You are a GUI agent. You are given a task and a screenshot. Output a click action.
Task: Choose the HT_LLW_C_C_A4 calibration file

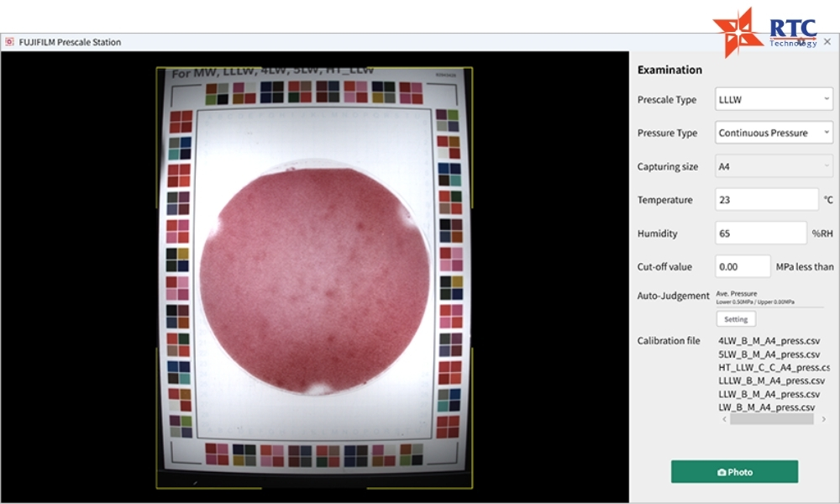coord(774,367)
